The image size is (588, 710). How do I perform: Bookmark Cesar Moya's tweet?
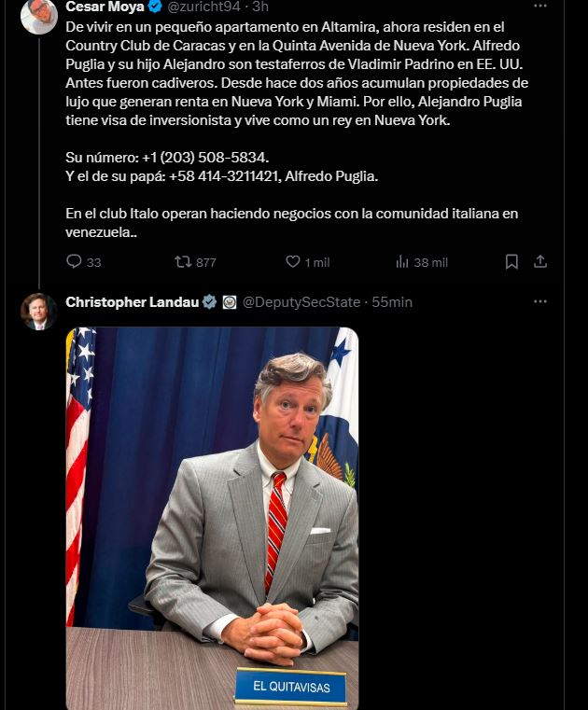pos(511,262)
